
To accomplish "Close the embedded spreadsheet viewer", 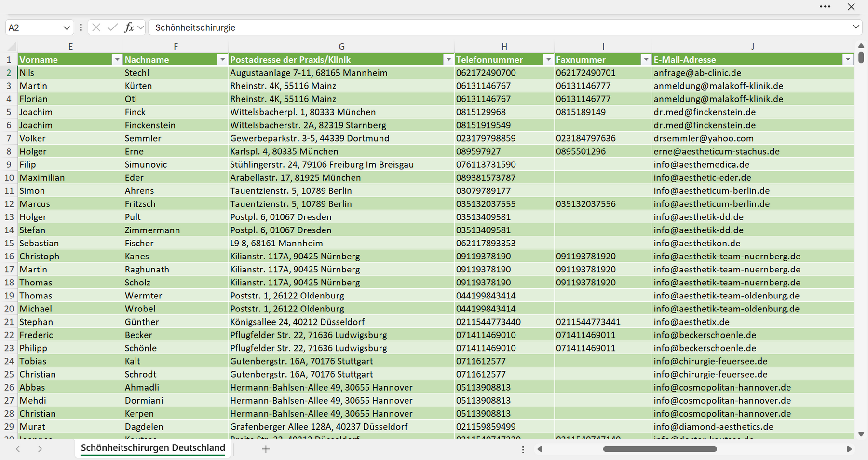I will tap(851, 7).
